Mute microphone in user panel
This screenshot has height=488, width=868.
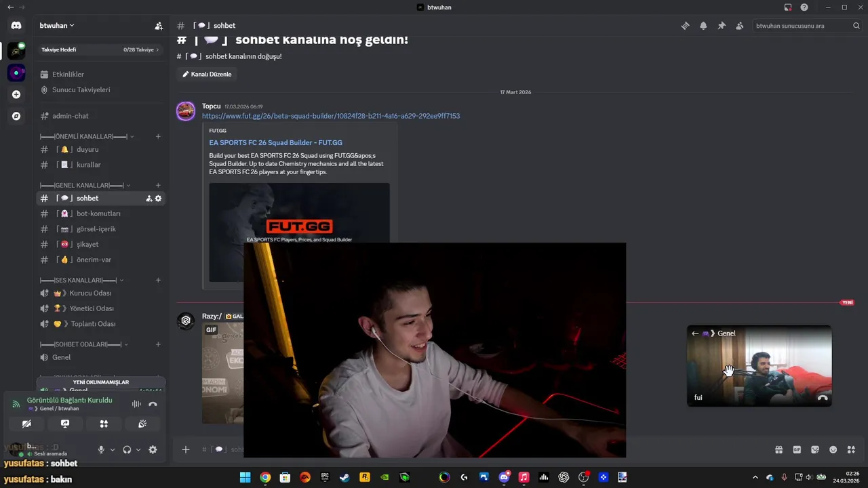pos(101,449)
